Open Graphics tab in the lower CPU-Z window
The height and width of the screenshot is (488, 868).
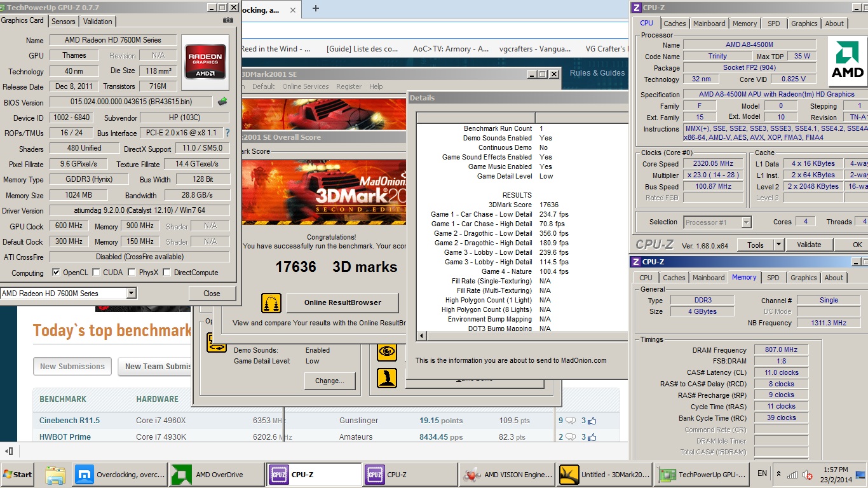pyautogui.click(x=804, y=278)
